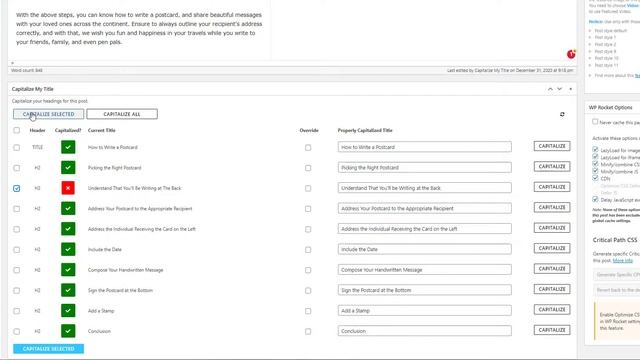Screen dimensions: 640x360
Task: Move Capitalize My Title panel up arrow
Action: [550, 89]
